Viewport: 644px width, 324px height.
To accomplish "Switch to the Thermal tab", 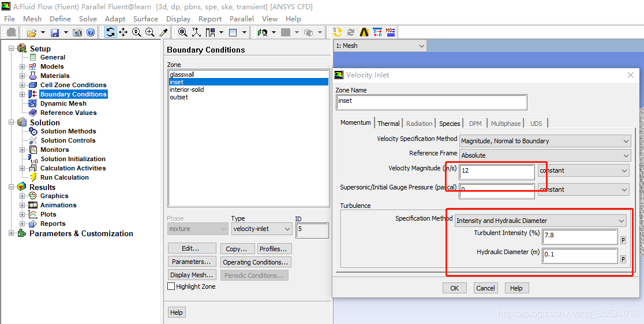I will [x=388, y=124].
